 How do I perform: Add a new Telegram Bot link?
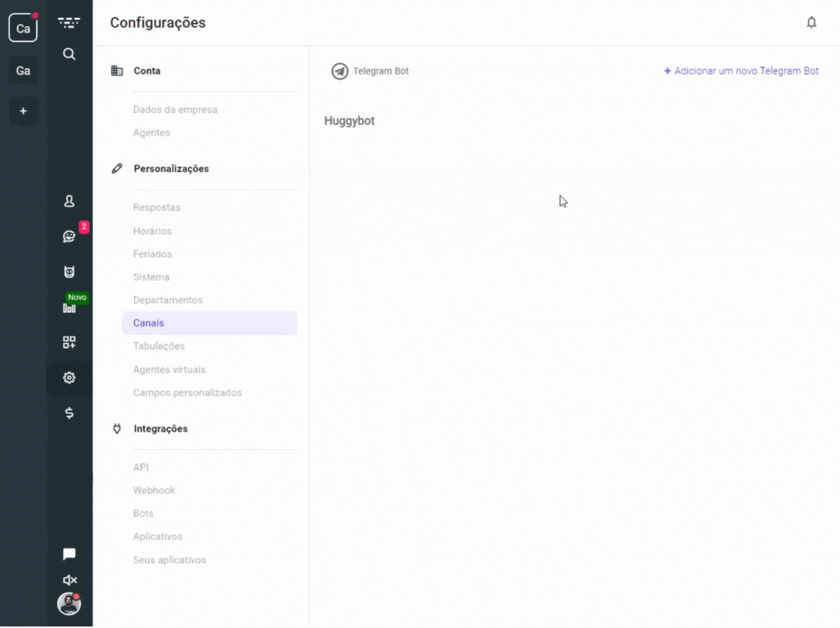(741, 71)
